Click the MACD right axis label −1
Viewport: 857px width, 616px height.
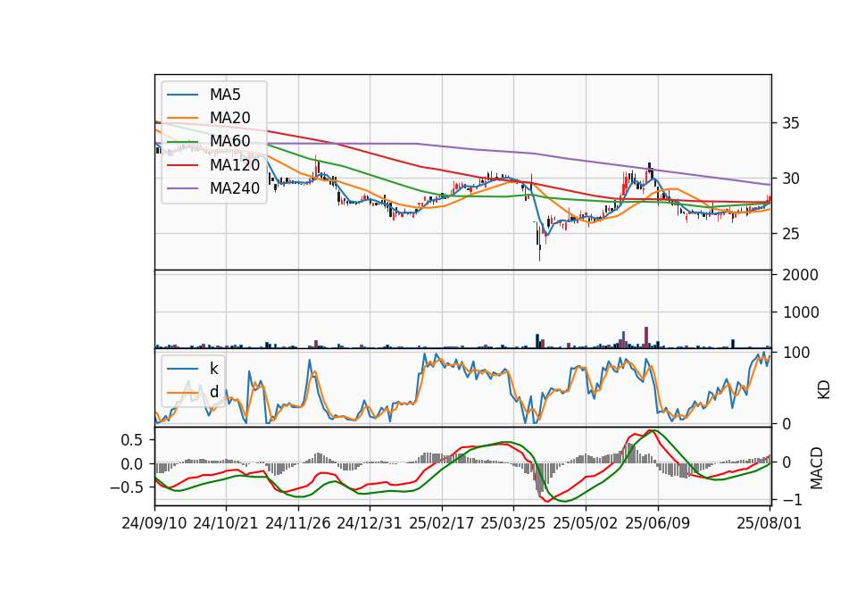793,500
